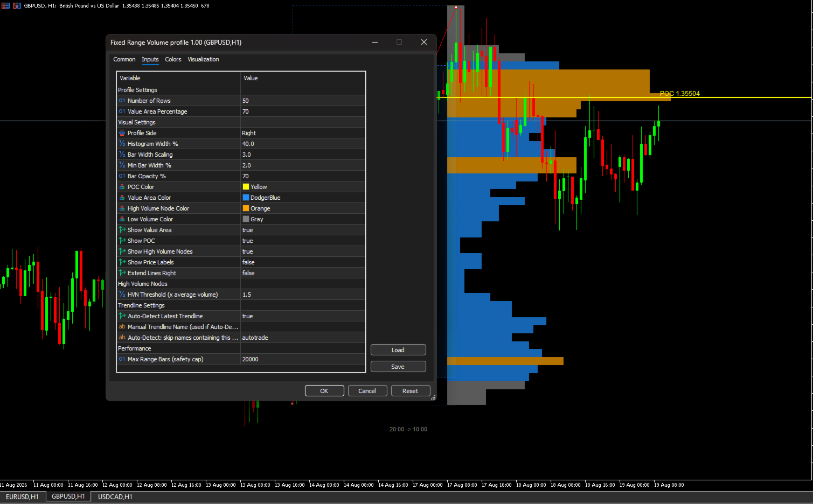The image size is (813, 504).
Task: Click the Cancel button
Action: pyautogui.click(x=367, y=391)
